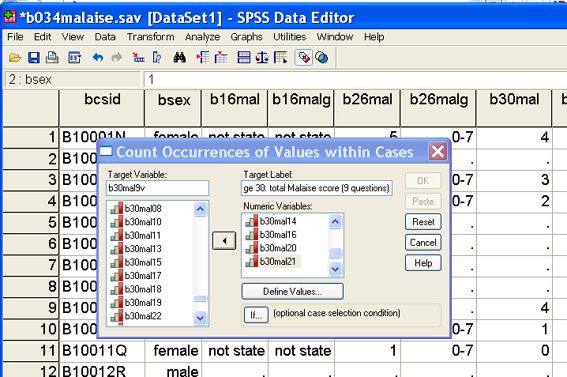Viewport: 567px width, 377px height.
Task: Close the Count Occurrences dialog with X
Action: [438, 151]
